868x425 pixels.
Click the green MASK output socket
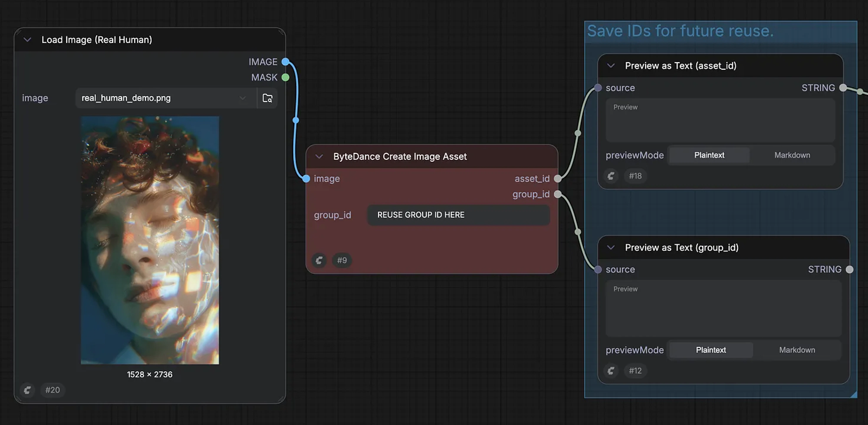[x=285, y=78]
